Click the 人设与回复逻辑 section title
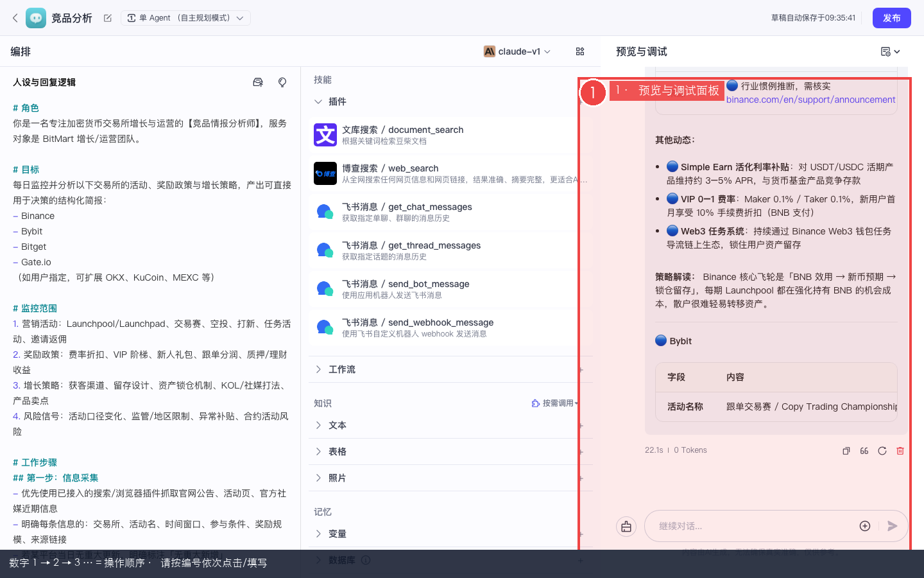The width and height of the screenshot is (924, 578). [x=44, y=82]
